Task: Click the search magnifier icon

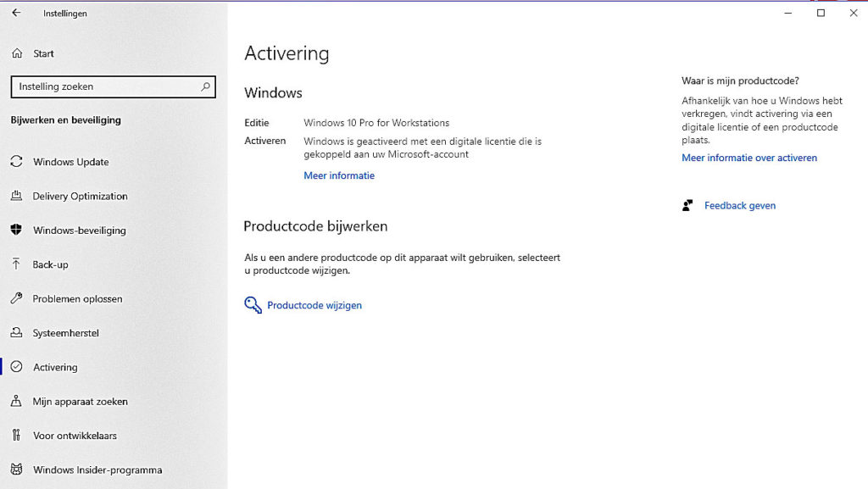Action: point(205,86)
